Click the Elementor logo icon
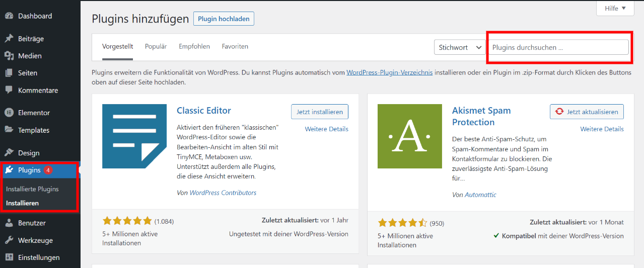 [9, 113]
